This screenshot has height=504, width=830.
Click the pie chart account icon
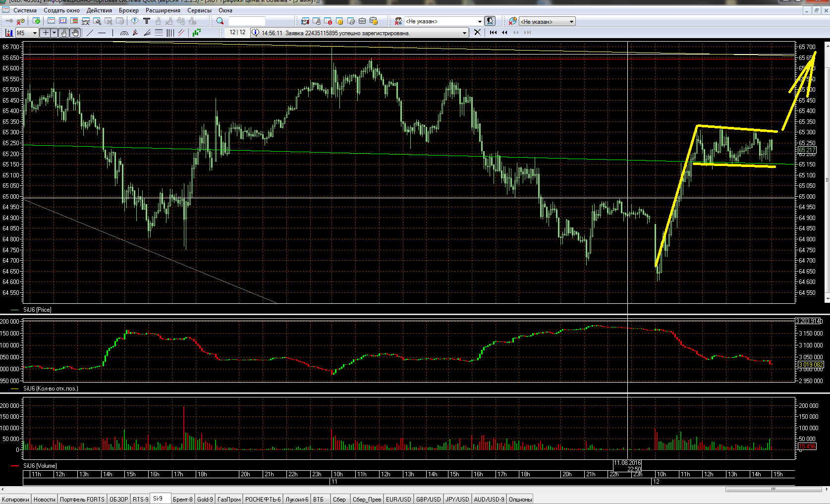[512, 21]
